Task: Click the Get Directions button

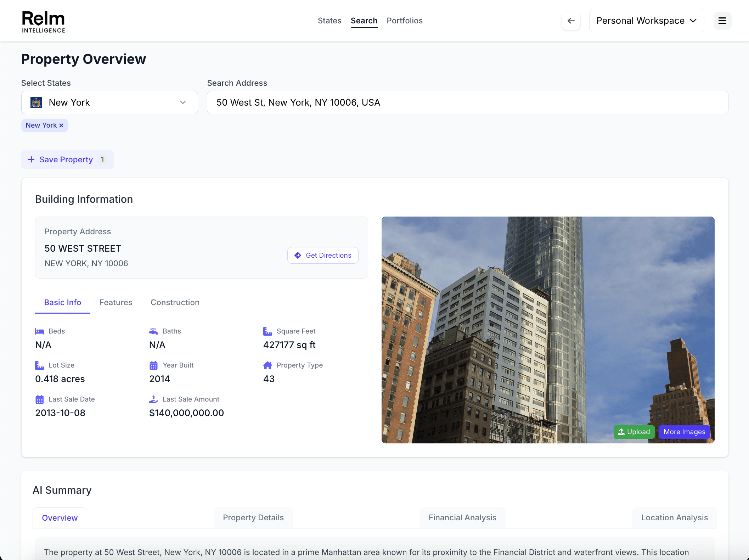Action: pyautogui.click(x=323, y=255)
